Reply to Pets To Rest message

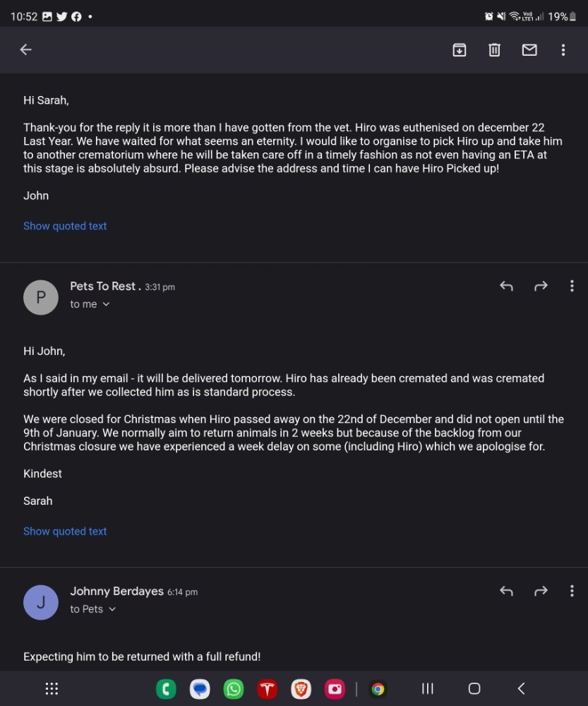[x=507, y=286]
